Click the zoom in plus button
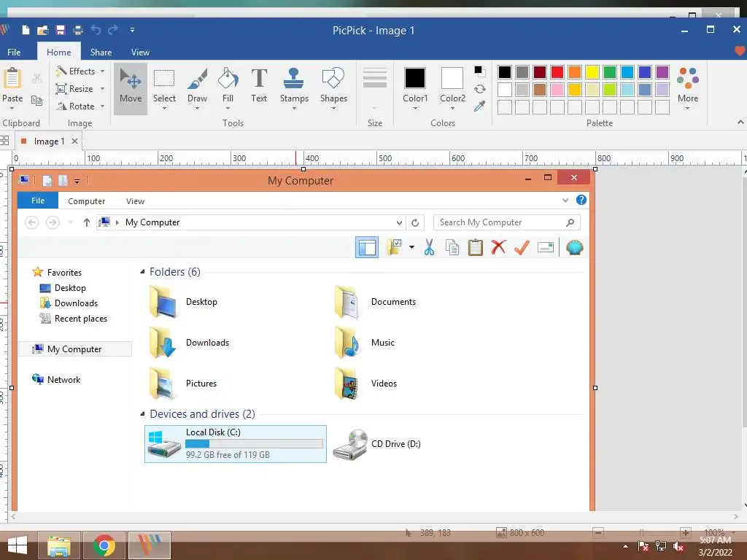Viewport: 747px width, 560px height. pyautogui.click(x=686, y=533)
